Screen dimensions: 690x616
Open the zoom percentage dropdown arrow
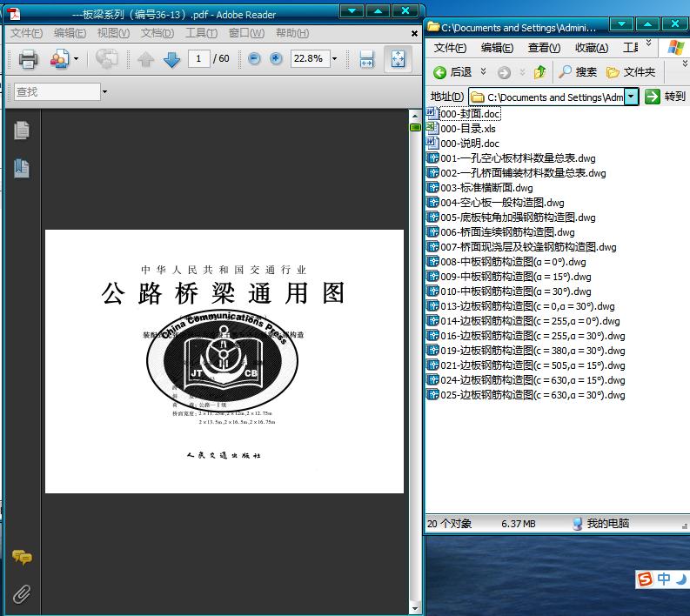coord(334,58)
